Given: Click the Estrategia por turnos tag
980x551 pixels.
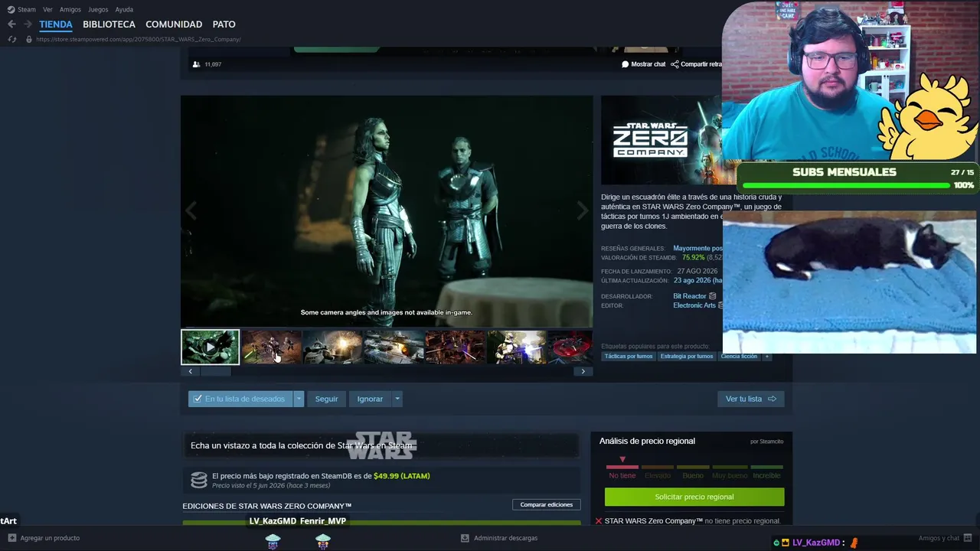Looking at the screenshot, I should [x=687, y=357].
